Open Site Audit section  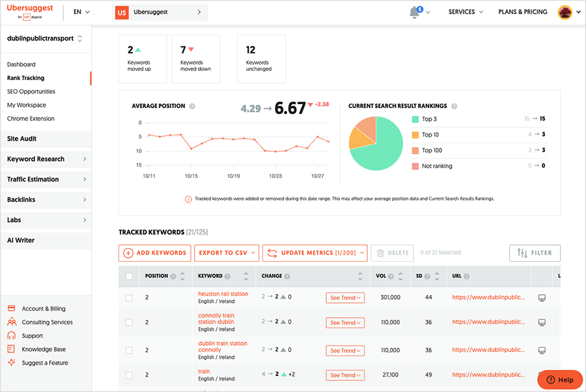click(x=46, y=139)
